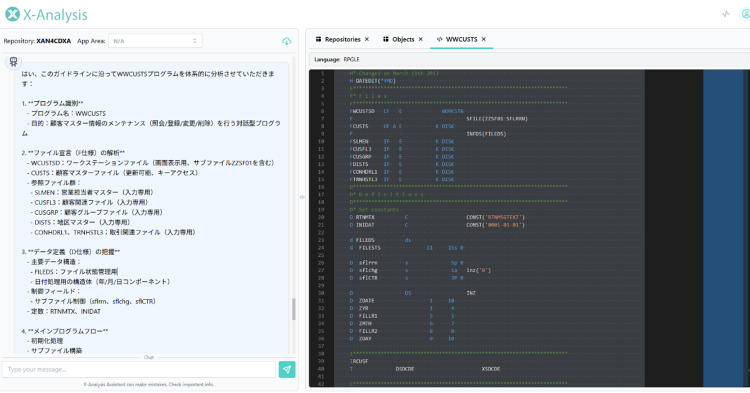This screenshot has width=750, height=393.
Task: Click chat line '定数：RTNMTX、INIDAT'
Action: [x=64, y=311]
